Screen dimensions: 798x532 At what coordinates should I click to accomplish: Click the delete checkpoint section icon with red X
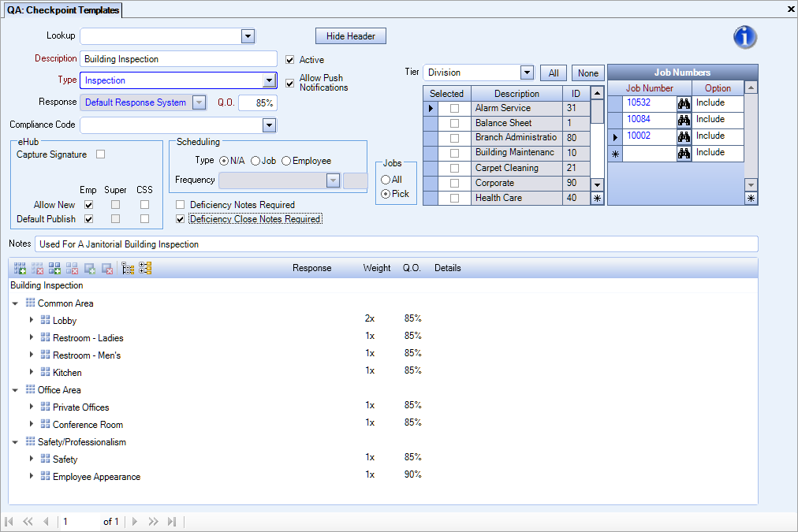pyautogui.click(x=37, y=268)
